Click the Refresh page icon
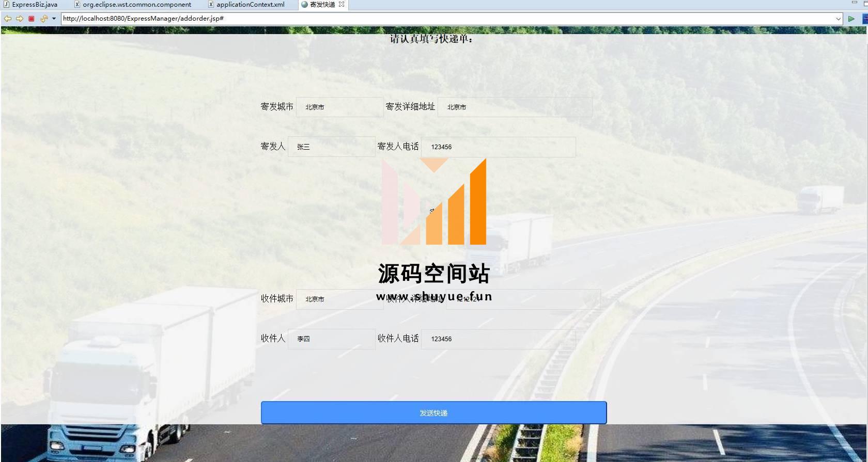The image size is (868, 462). (43, 19)
